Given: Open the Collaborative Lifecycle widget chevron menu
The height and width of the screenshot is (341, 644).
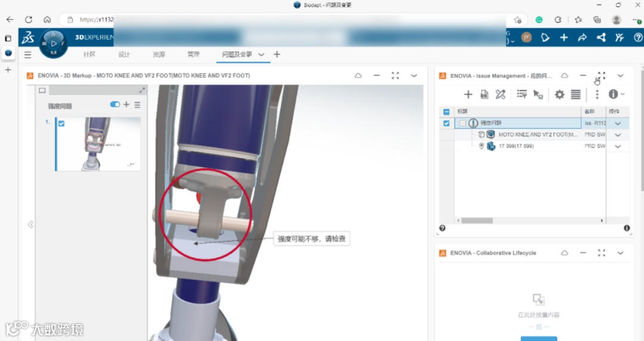Looking at the screenshot, I should [x=620, y=253].
